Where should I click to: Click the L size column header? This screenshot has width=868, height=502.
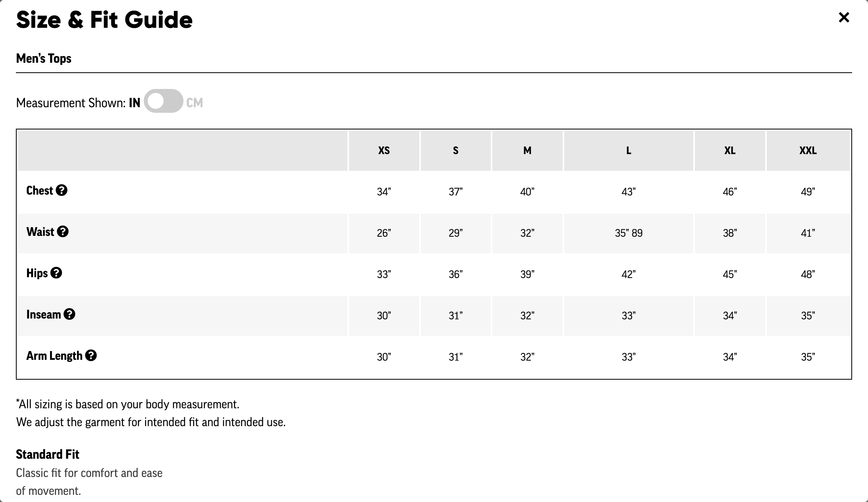[629, 151]
